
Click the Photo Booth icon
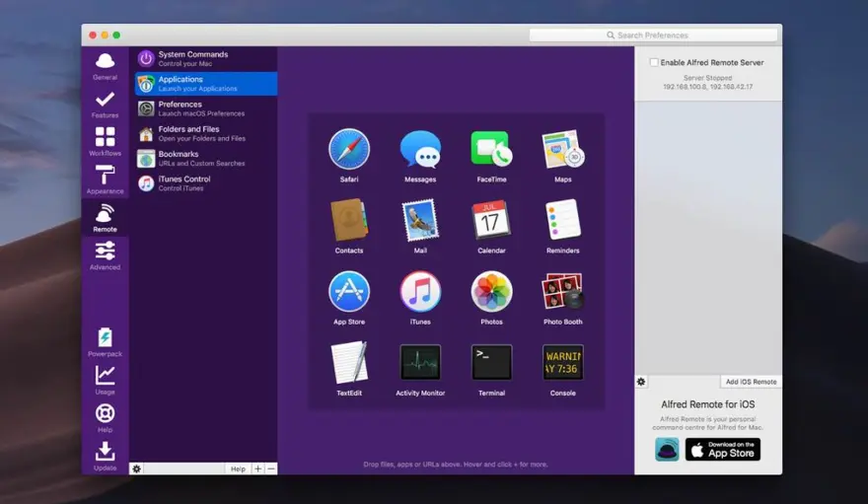click(x=562, y=291)
